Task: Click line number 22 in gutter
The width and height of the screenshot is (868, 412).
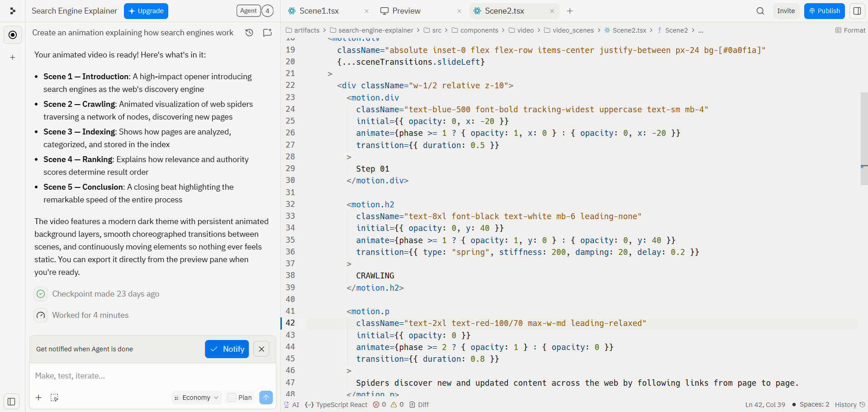Action: (290, 85)
